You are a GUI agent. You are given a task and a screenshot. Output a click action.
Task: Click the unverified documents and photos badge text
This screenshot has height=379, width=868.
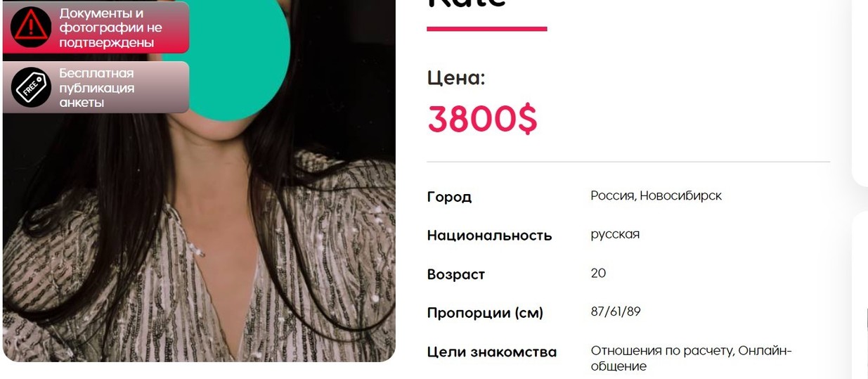(x=110, y=28)
